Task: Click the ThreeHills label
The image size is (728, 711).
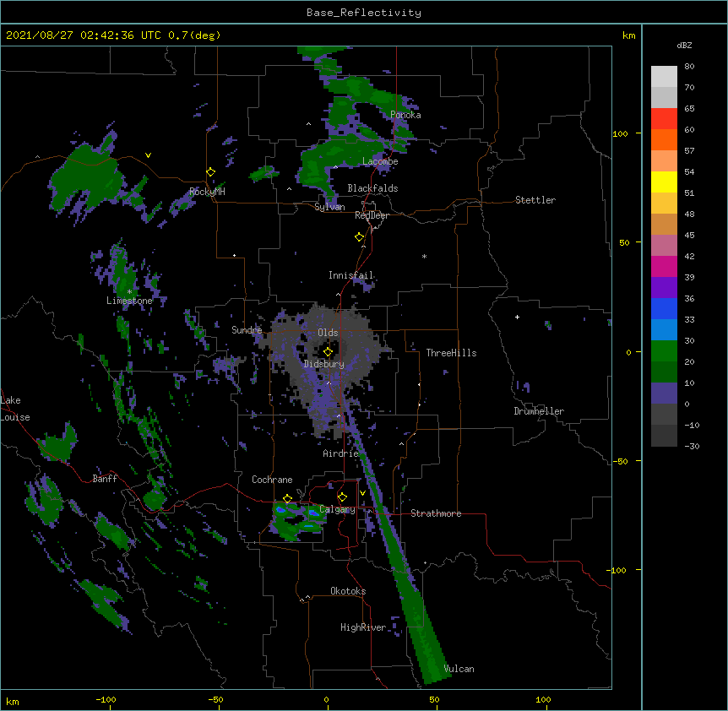Action: [451, 353]
